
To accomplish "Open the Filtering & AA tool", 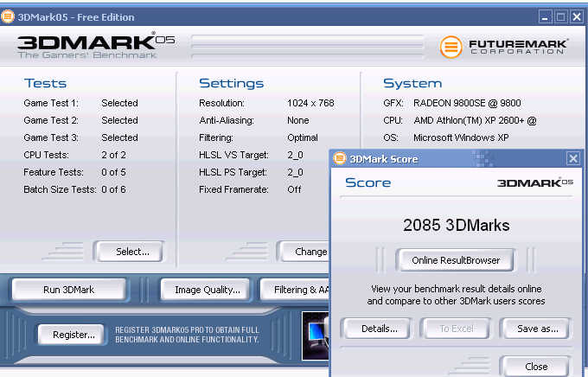I will tap(295, 290).
